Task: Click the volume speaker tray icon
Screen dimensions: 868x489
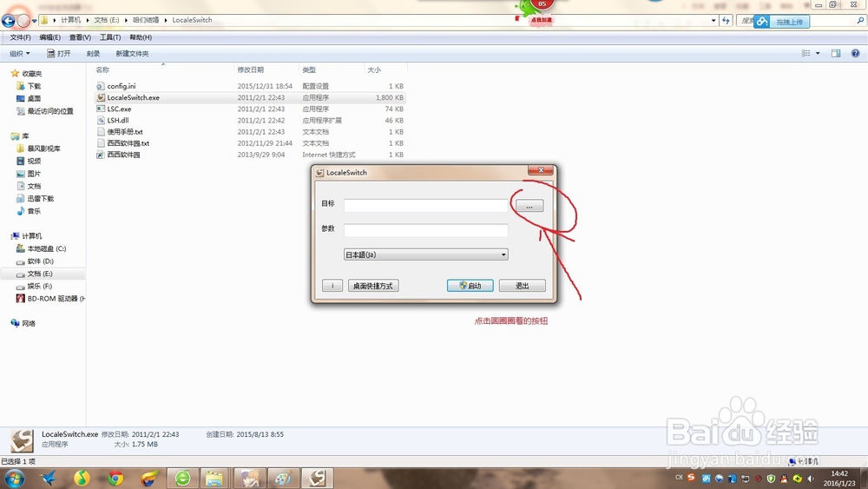Action: coord(811,478)
